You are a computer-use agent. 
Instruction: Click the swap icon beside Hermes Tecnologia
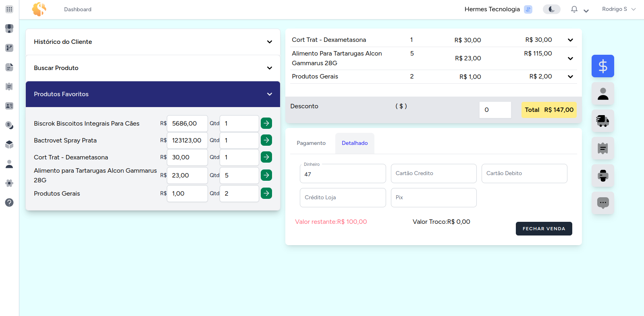point(528,9)
